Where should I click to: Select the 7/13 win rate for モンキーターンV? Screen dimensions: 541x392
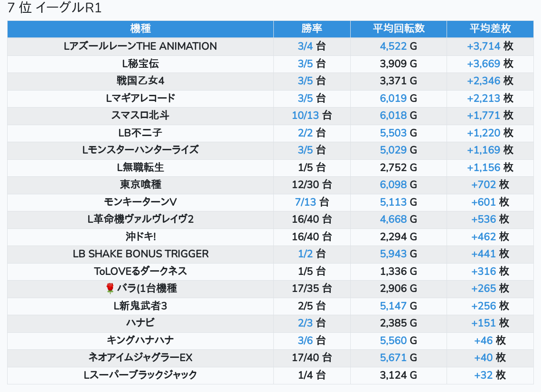306,202
